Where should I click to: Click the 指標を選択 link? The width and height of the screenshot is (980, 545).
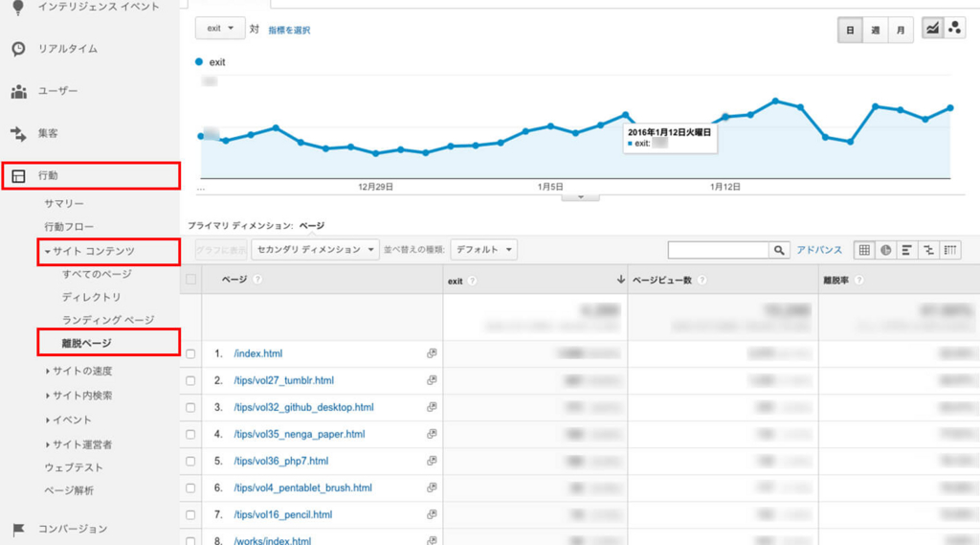tap(289, 30)
